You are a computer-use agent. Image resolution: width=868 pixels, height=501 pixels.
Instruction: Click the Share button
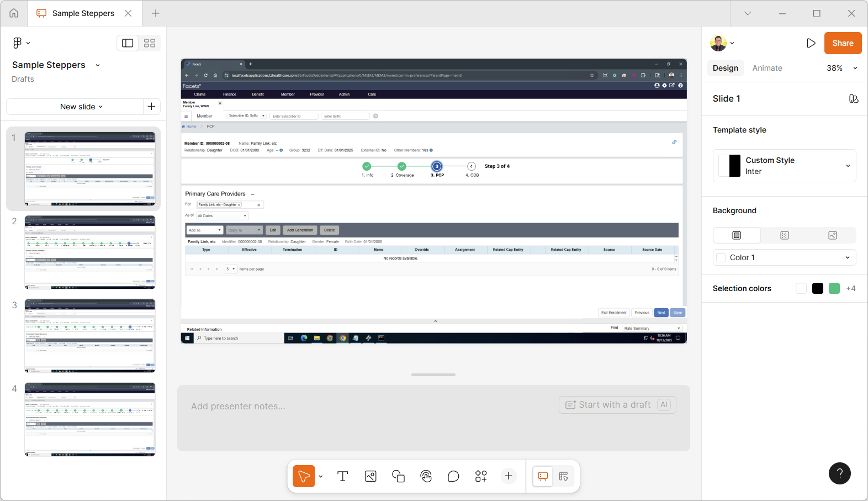[843, 43]
